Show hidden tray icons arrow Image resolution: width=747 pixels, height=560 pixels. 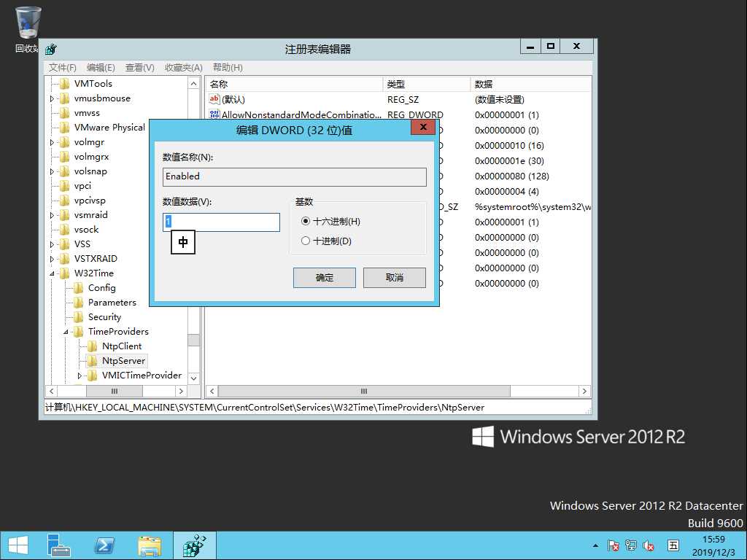595,545
